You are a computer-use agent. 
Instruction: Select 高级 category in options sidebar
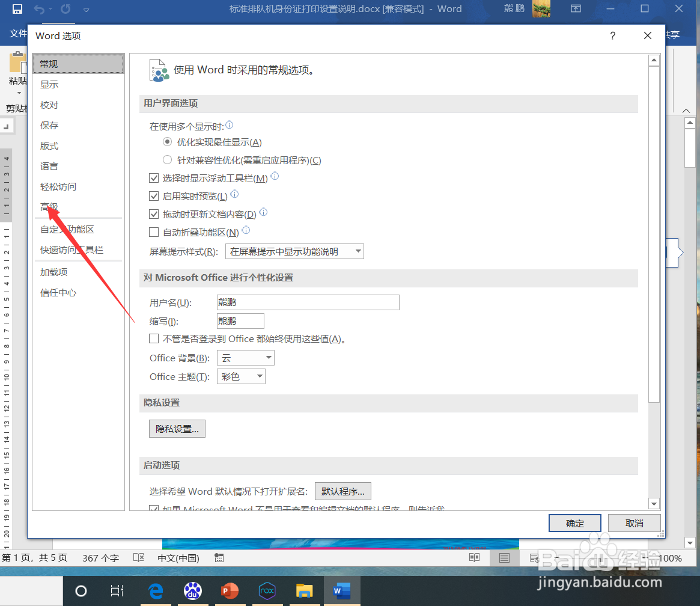(x=78, y=207)
